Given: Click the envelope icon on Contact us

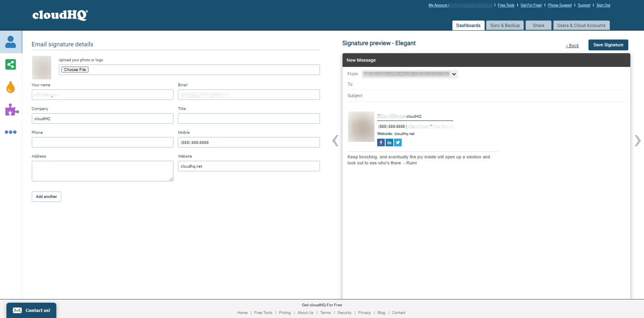Looking at the screenshot, I should click(x=17, y=310).
